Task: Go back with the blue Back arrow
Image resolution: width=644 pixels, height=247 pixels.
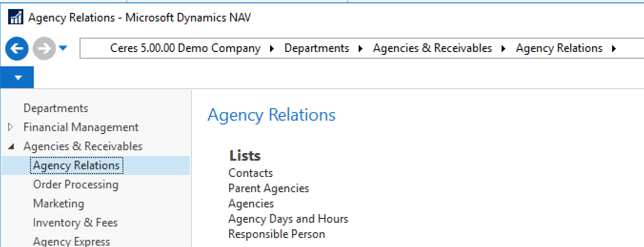Action: tap(17, 49)
